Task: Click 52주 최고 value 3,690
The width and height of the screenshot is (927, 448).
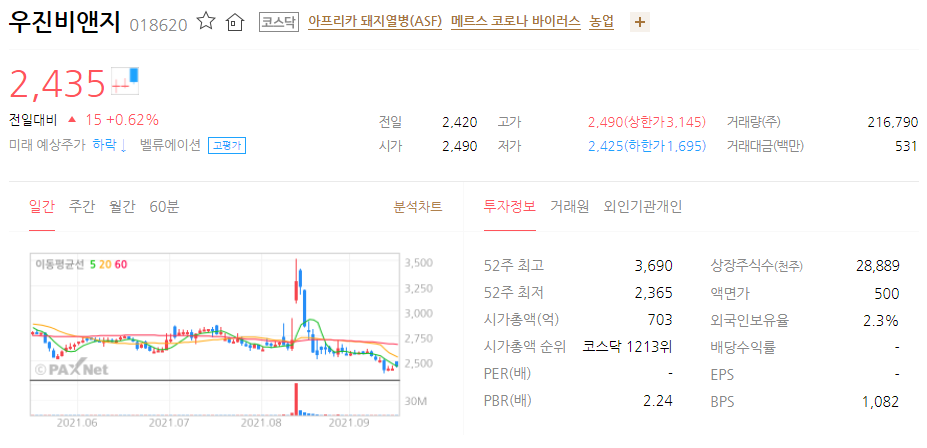Action: (653, 266)
